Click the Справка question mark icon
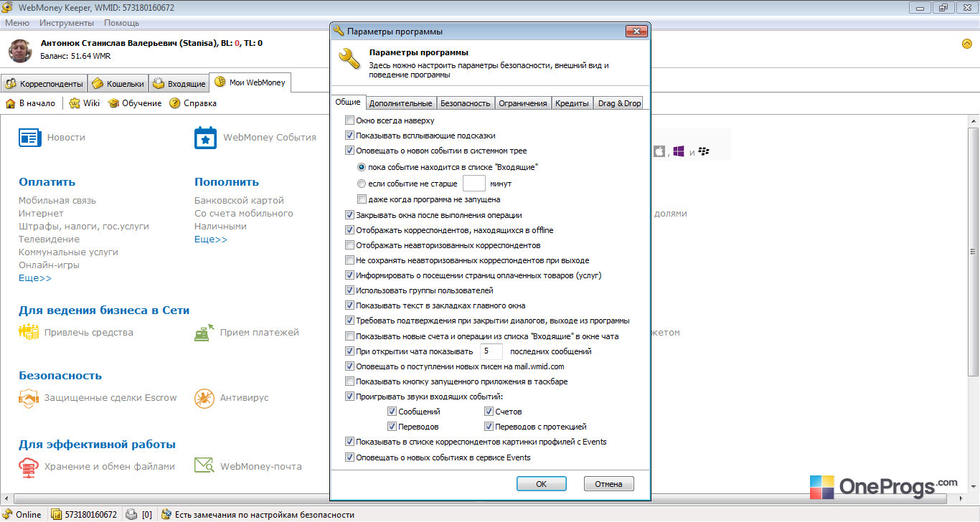 click(174, 103)
